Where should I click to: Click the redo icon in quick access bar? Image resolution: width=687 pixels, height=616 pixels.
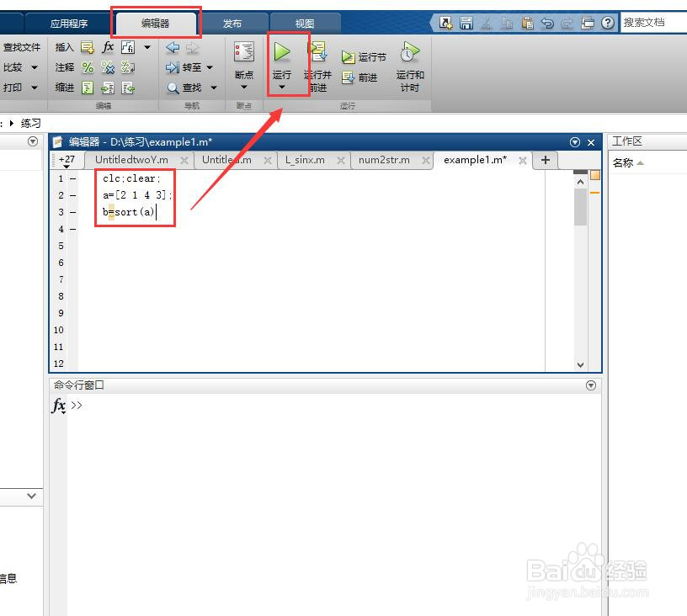(x=567, y=23)
